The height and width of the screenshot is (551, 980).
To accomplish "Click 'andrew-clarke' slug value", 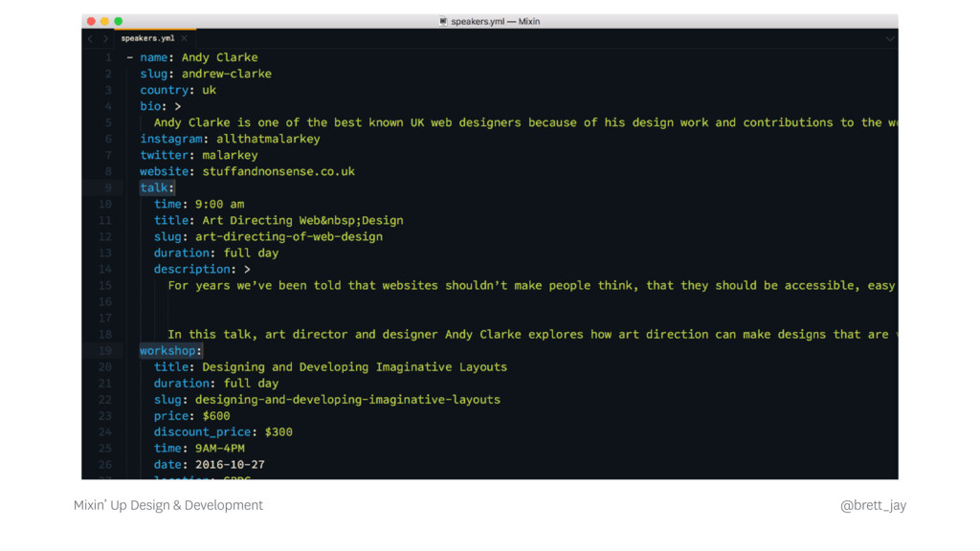I will pos(226,74).
